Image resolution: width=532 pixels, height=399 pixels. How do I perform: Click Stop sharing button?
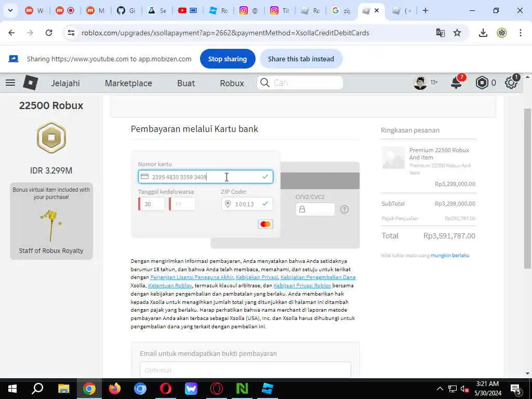pyautogui.click(x=228, y=59)
